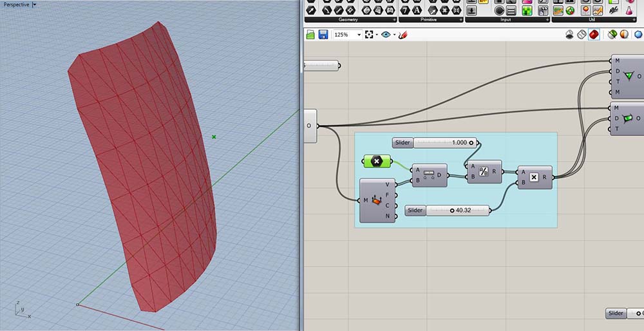Expand the Primitive panel with its plus
Screen dimensions: 644x331
point(460,20)
